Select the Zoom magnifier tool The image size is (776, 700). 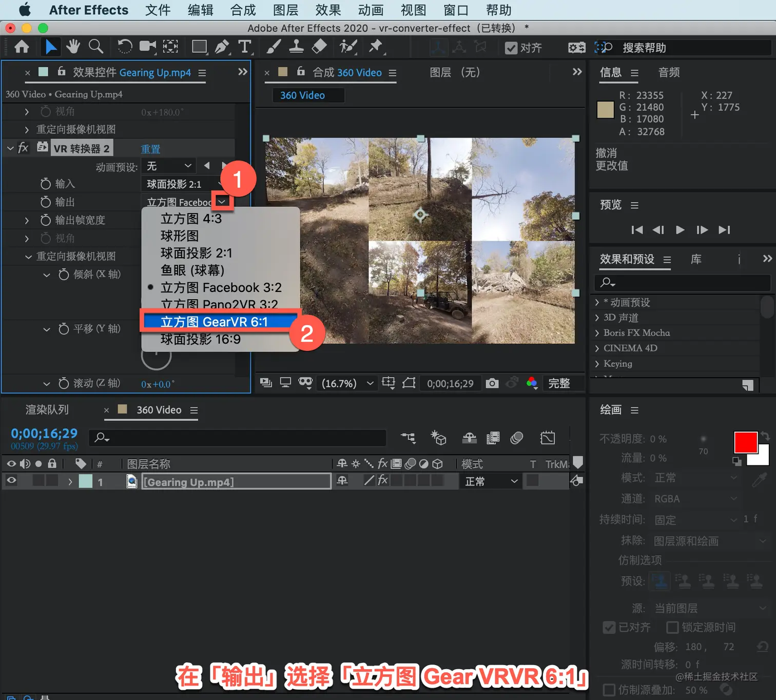(96, 47)
